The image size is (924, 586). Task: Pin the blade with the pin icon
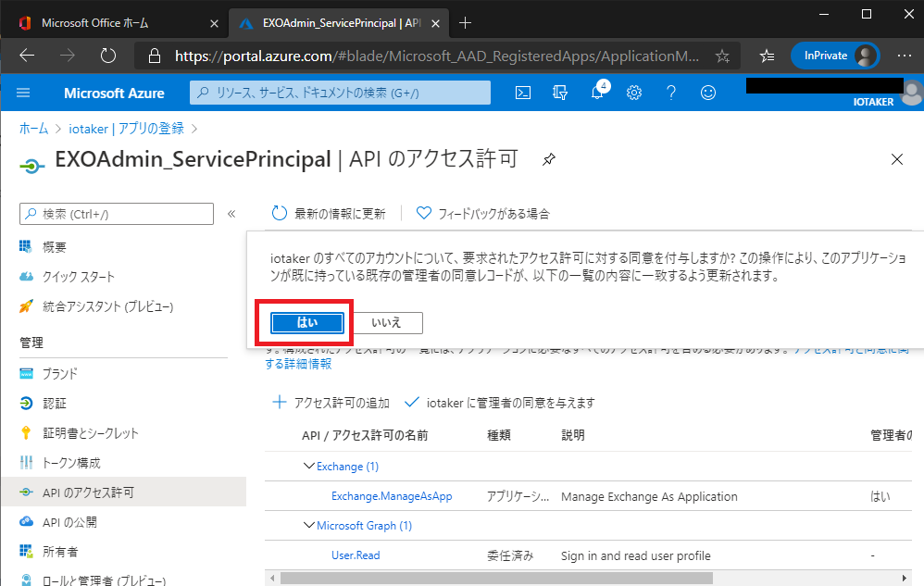549,159
